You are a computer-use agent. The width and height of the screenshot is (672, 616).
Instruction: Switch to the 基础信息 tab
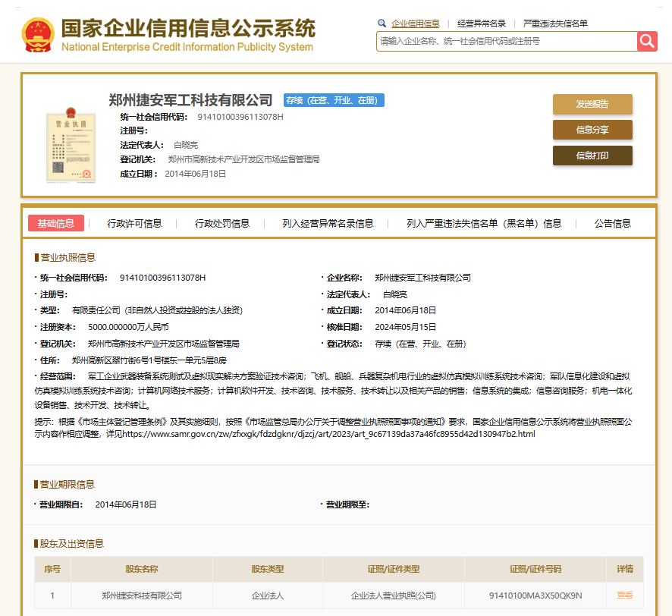pyautogui.click(x=56, y=223)
